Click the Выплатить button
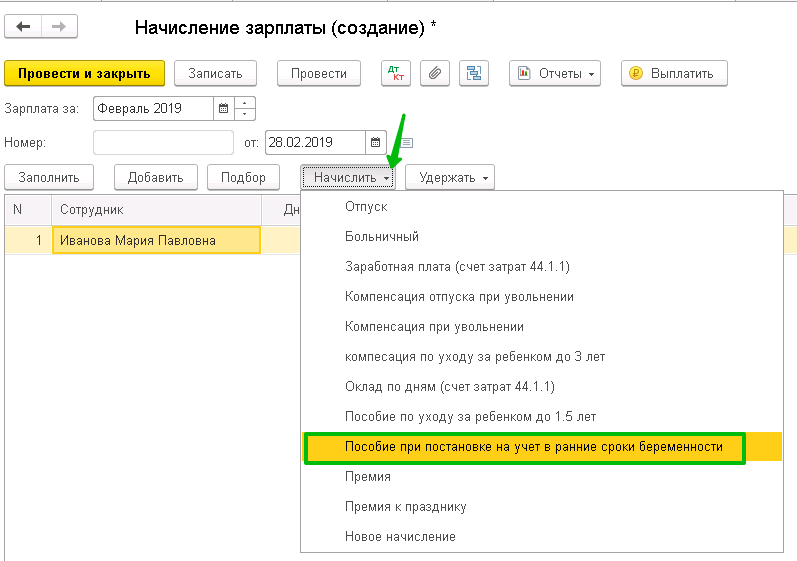Image resolution: width=797 pixels, height=561 pixels. coord(674,74)
